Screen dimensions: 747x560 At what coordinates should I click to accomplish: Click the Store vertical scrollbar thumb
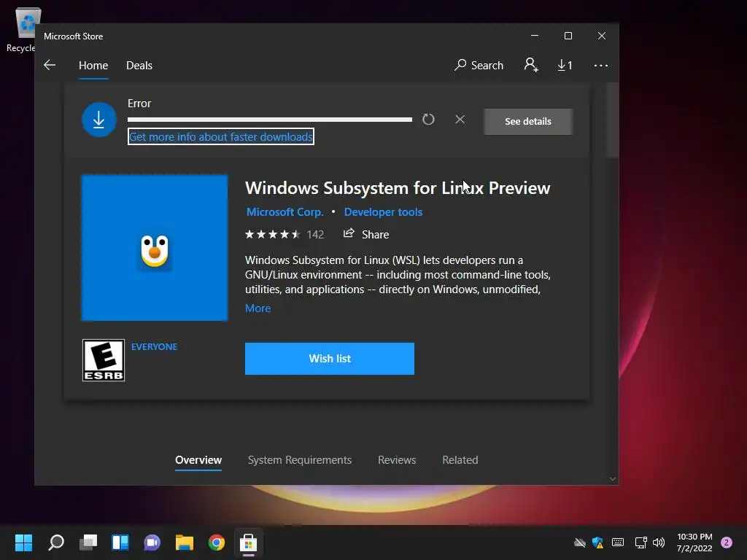tap(613, 120)
